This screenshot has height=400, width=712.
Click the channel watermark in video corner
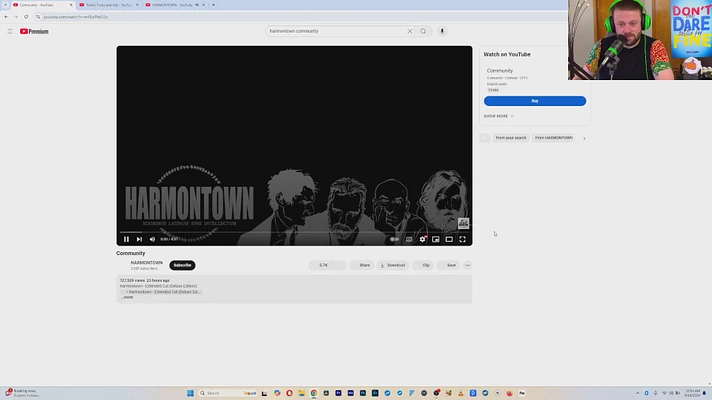[463, 223]
